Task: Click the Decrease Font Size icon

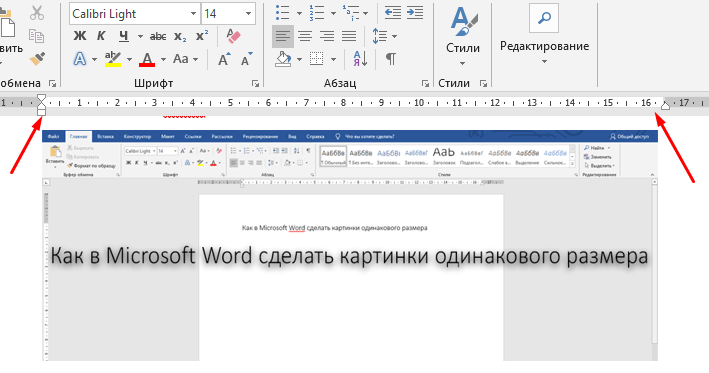Action: [x=246, y=59]
